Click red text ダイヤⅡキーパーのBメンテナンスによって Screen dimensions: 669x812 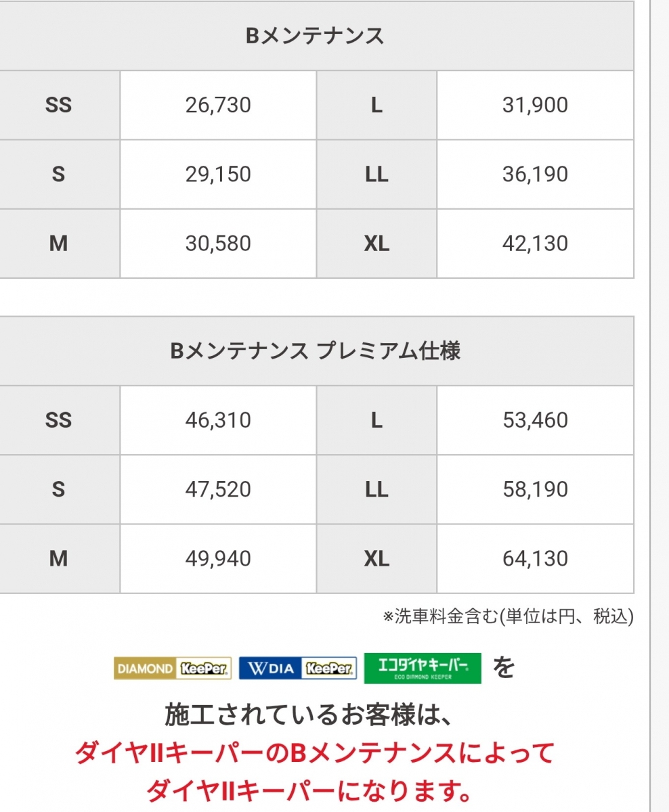pyautogui.click(x=315, y=752)
